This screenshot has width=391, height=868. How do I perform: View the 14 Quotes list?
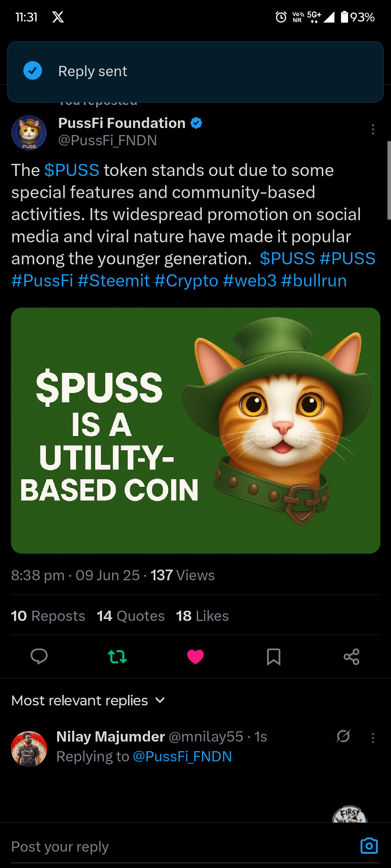[x=131, y=615]
